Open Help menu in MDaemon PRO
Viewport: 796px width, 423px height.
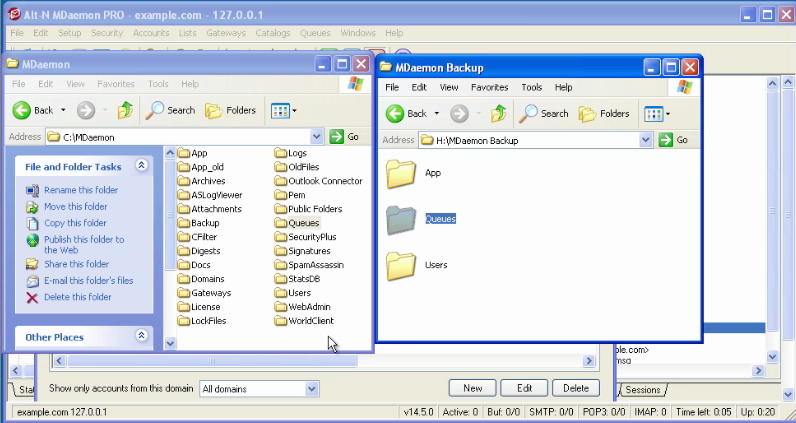click(394, 33)
